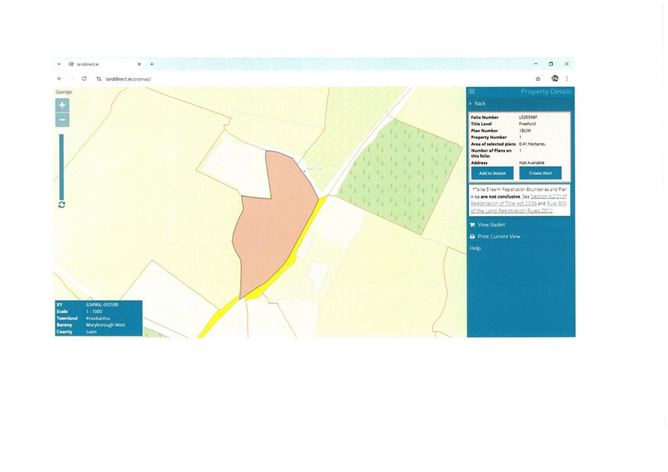The height and width of the screenshot is (472, 668).
Task: Click the browser reload button
Action: click(84, 78)
